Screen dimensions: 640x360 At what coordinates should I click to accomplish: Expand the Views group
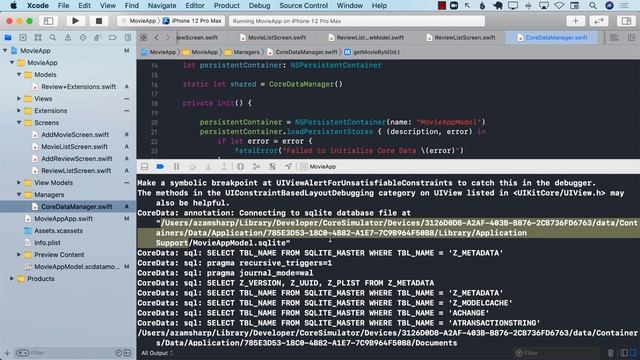click(x=19, y=99)
